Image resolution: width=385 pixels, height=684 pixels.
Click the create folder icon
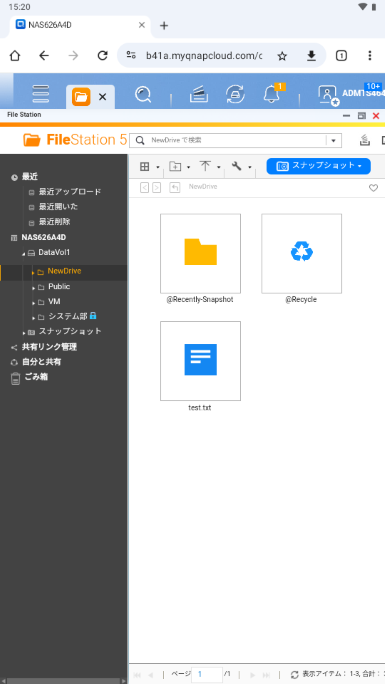[175, 166]
